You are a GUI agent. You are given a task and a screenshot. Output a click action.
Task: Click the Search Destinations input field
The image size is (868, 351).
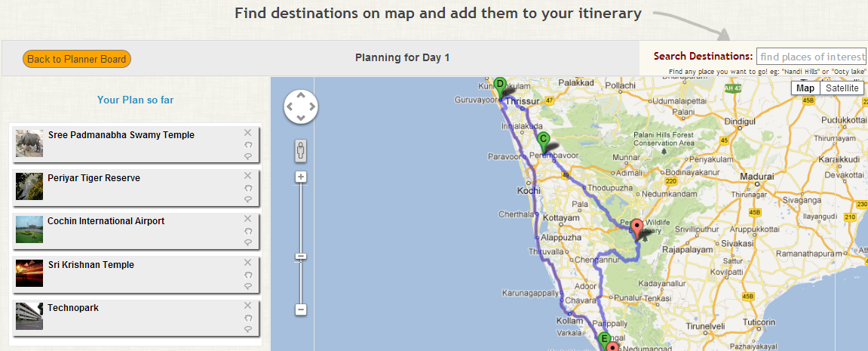tap(811, 57)
